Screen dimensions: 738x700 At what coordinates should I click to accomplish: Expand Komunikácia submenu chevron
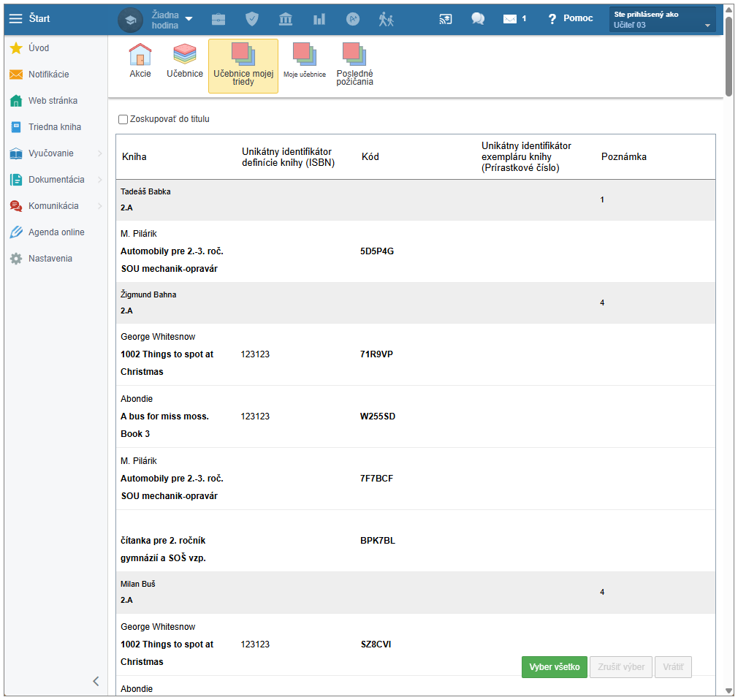(100, 206)
